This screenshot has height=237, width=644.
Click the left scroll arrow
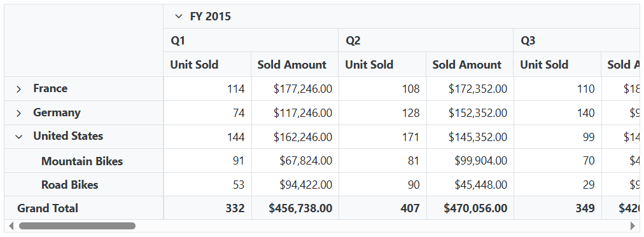11,226
